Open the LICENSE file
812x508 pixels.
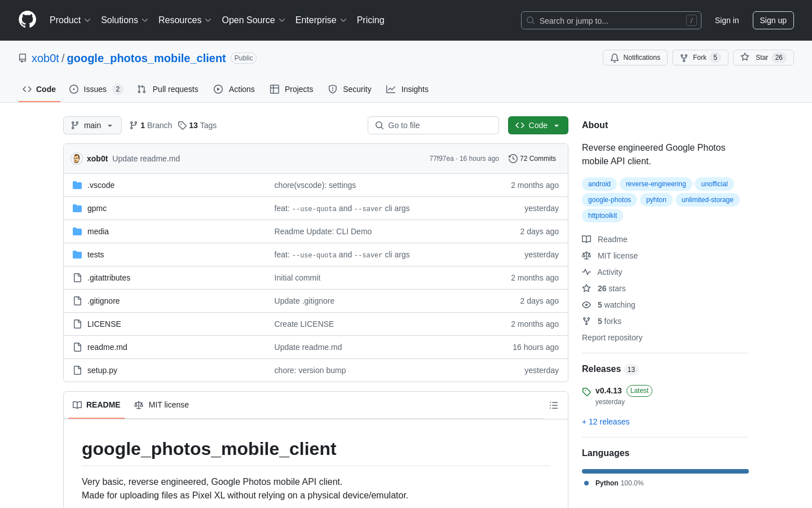click(104, 324)
